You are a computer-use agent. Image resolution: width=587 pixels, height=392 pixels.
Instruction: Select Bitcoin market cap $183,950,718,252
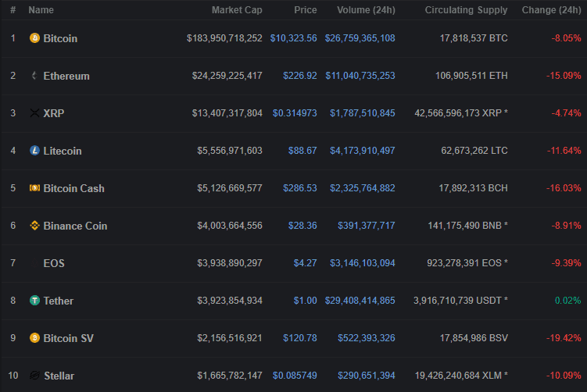pos(224,38)
